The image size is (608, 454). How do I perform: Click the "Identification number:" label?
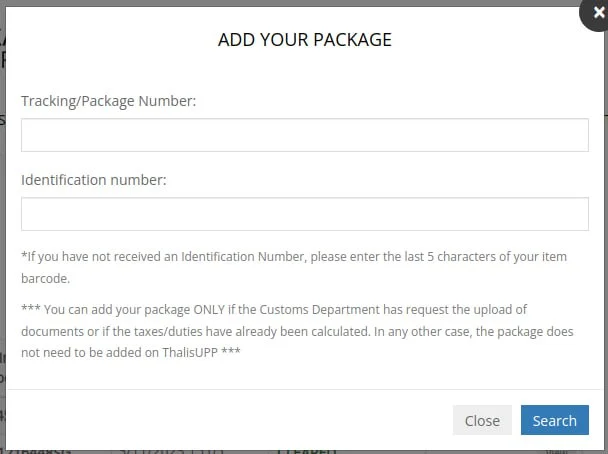[x=93, y=180]
